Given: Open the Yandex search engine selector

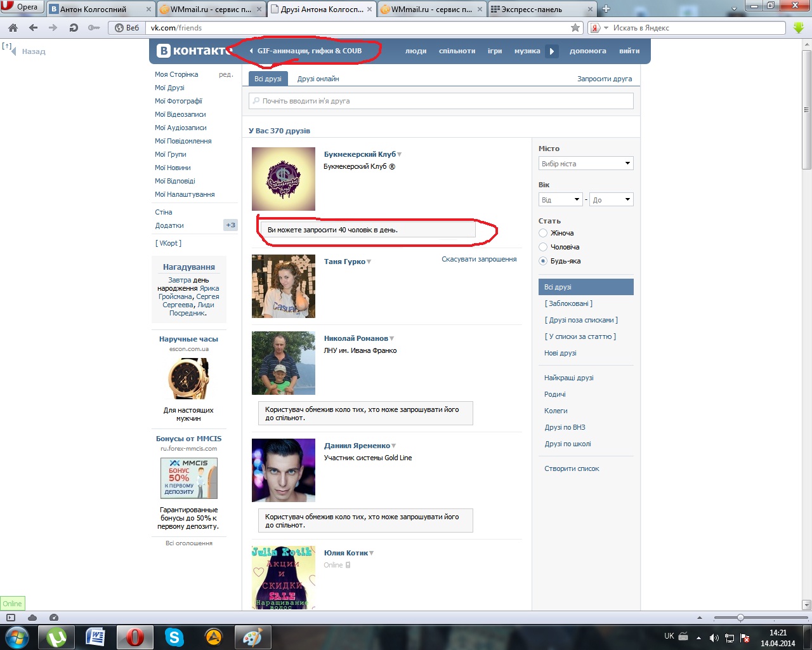Looking at the screenshot, I should (x=599, y=28).
